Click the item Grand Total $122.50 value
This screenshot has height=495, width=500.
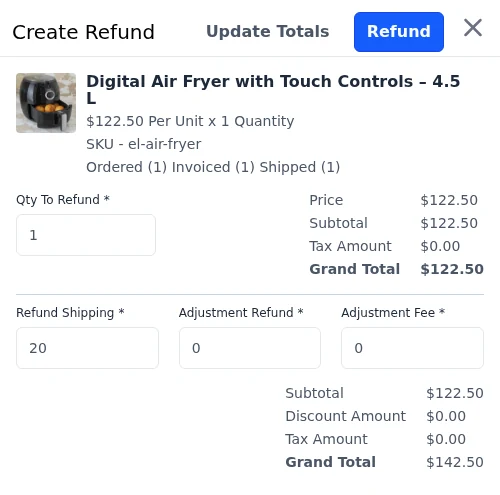452,269
